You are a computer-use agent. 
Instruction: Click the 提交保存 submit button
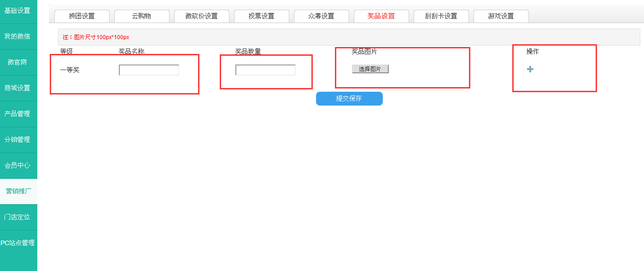(x=349, y=99)
